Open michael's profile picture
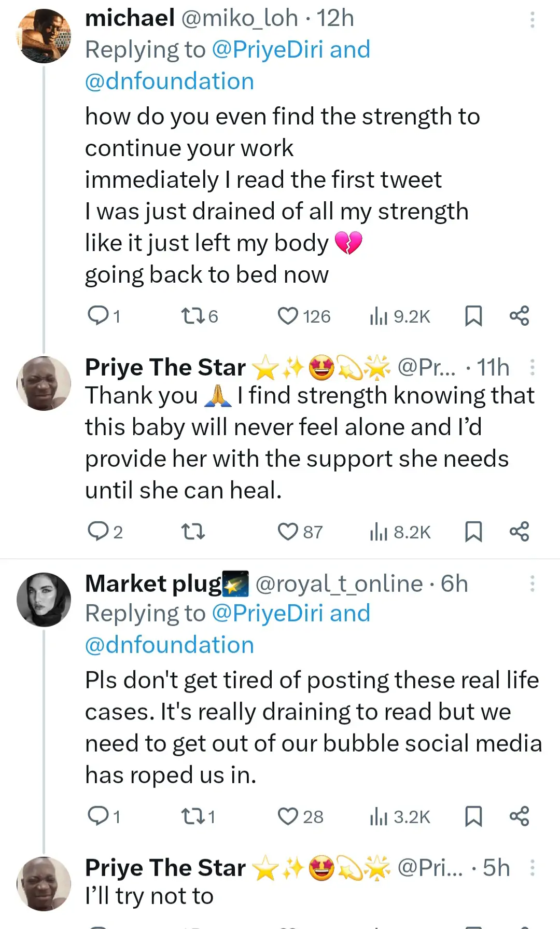Viewport: 560px width, 929px height. 44,36
